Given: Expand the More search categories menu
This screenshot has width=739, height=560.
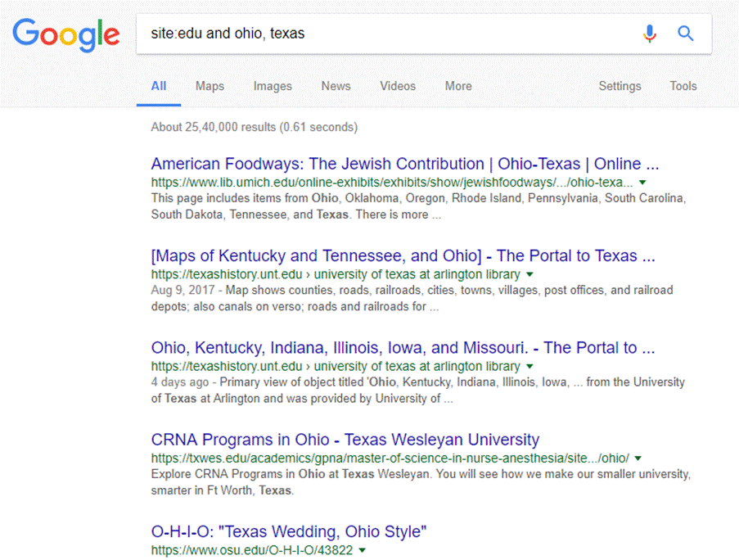Looking at the screenshot, I should coord(458,86).
